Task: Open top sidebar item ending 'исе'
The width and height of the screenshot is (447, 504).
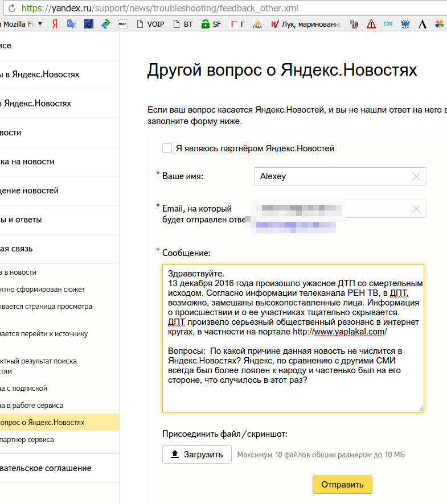Action: point(60,46)
